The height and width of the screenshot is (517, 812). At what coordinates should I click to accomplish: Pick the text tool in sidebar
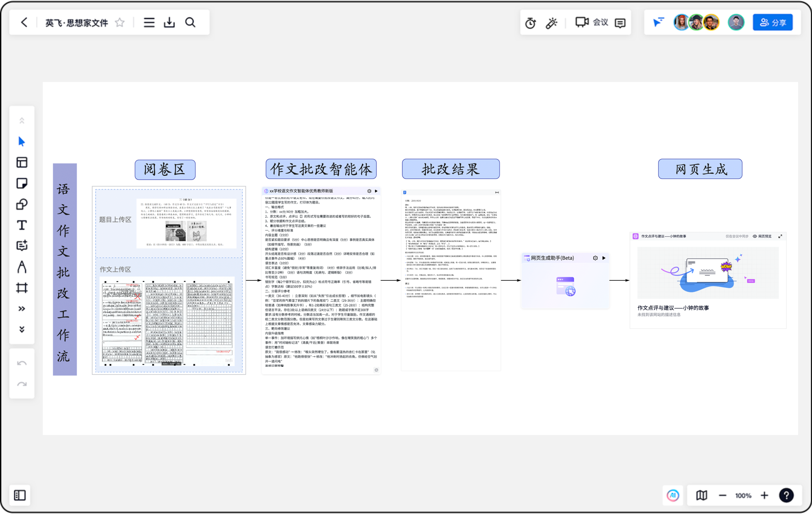click(x=22, y=225)
